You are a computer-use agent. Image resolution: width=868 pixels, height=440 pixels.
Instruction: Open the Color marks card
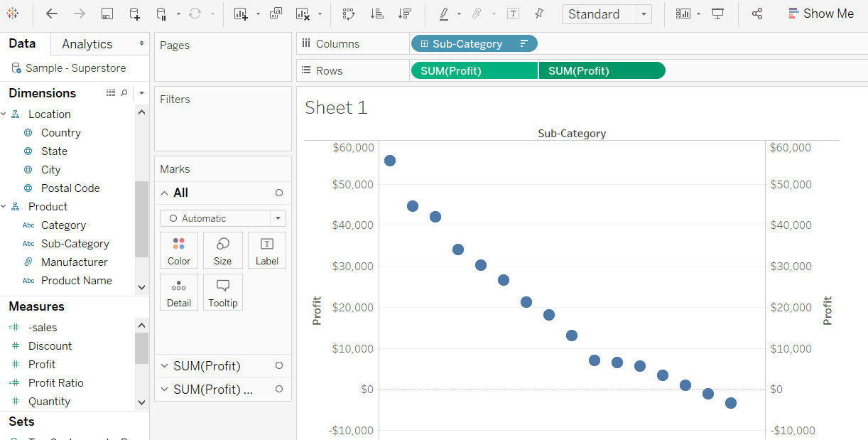click(179, 250)
